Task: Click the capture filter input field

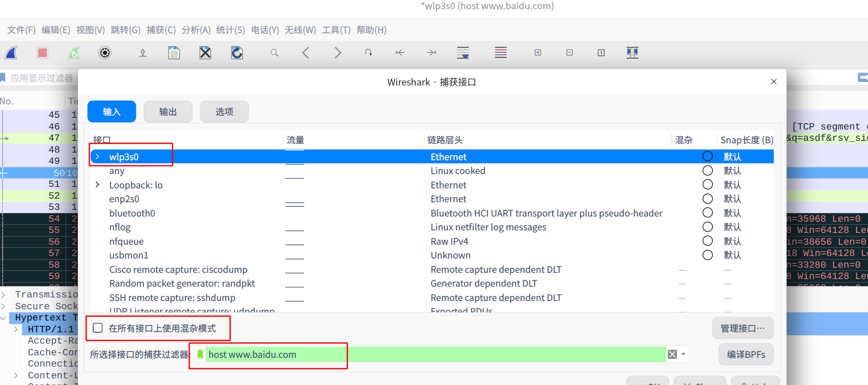Action: (435, 354)
